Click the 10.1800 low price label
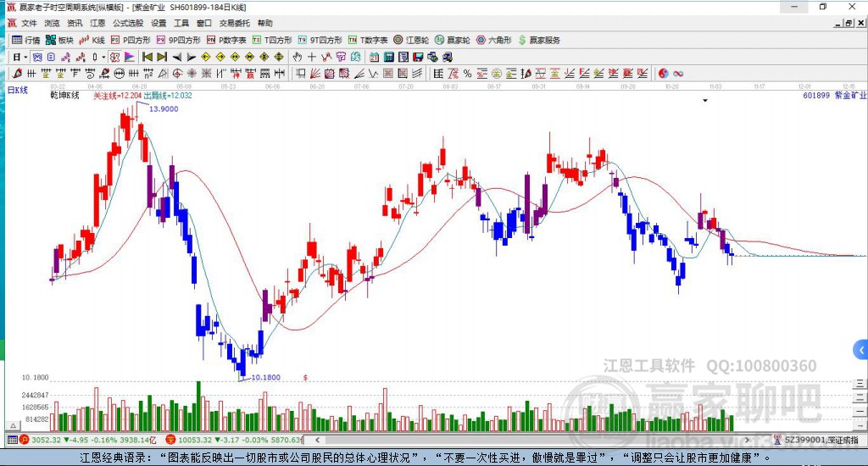The height and width of the screenshot is (466, 868). pyautogui.click(x=266, y=377)
